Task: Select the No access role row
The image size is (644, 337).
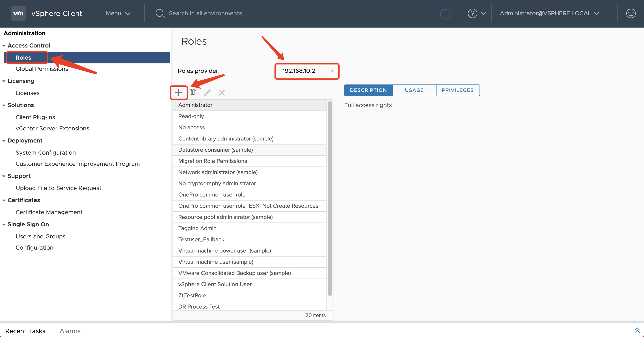Action: click(249, 128)
